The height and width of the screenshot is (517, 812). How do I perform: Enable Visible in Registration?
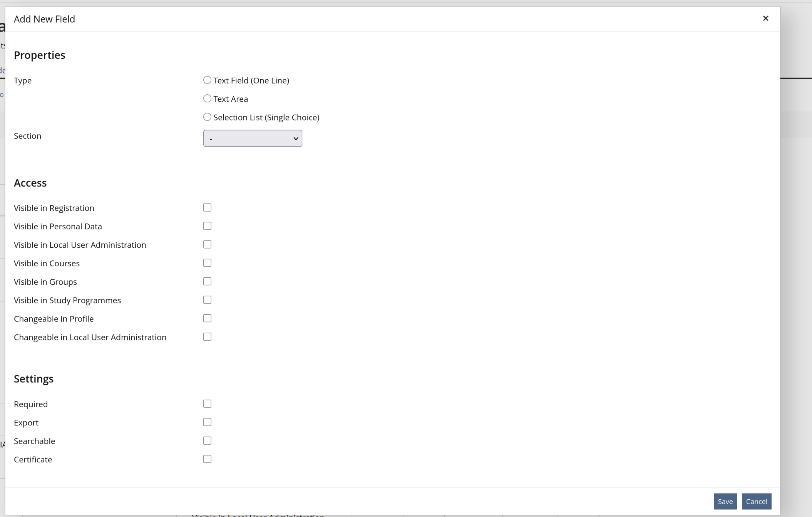[207, 207]
